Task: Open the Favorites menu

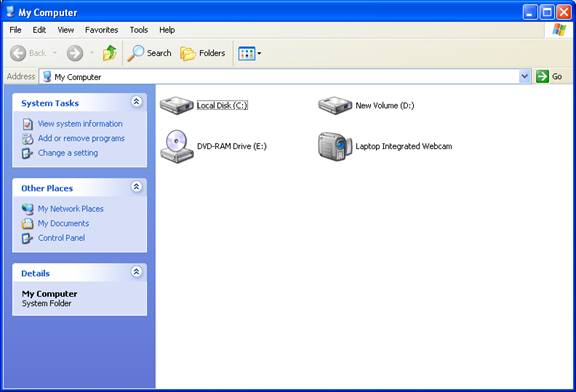Action: (101, 30)
